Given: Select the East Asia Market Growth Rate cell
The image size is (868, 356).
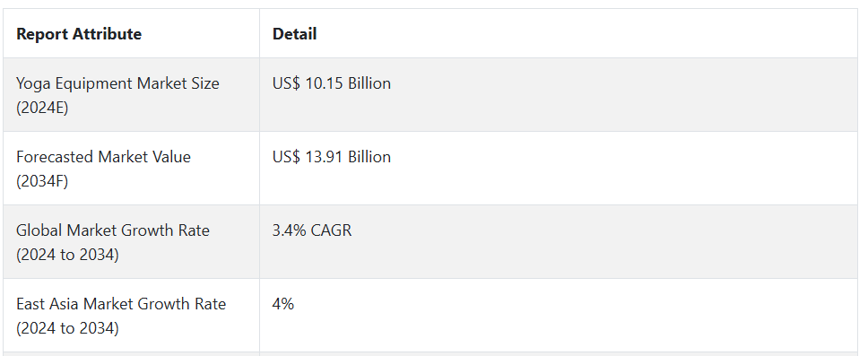Looking at the screenshot, I should pyautogui.click(x=131, y=316).
